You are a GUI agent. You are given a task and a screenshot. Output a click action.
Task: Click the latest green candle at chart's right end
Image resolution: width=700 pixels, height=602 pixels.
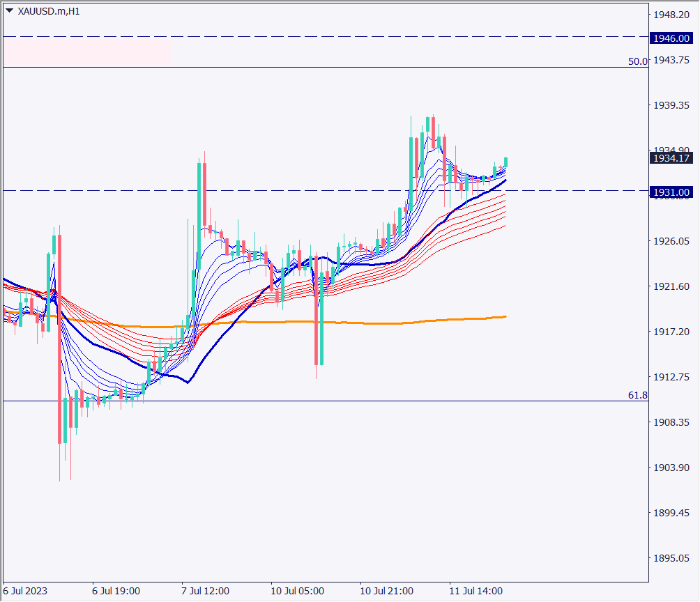point(505,162)
